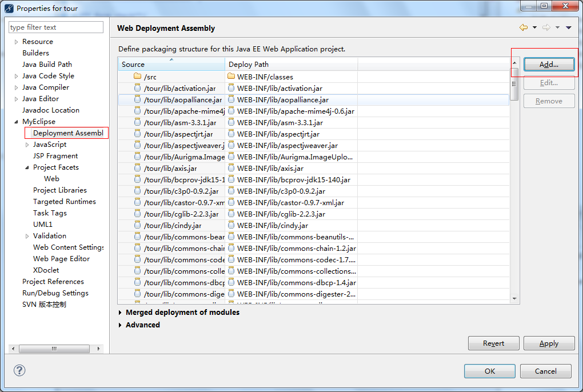This screenshot has width=583, height=392.
Task: Open the view menu dropdown arrow
Action: (568, 27)
